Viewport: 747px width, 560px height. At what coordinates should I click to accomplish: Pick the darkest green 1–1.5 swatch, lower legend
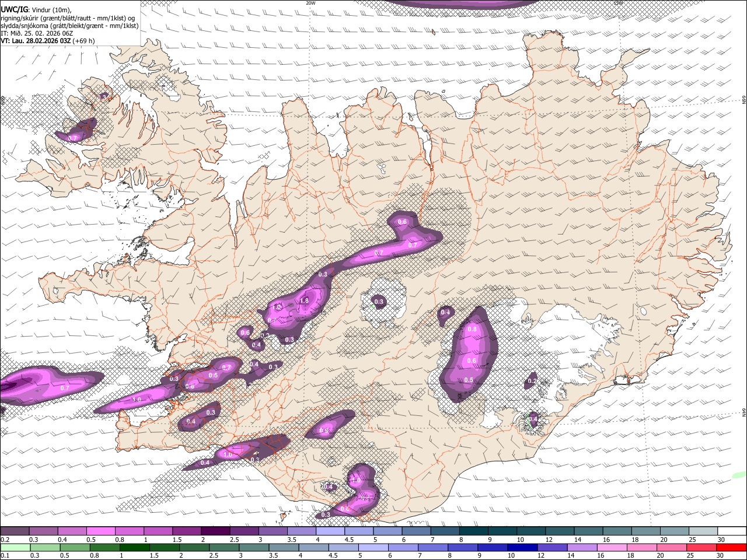pyautogui.click(x=134, y=547)
